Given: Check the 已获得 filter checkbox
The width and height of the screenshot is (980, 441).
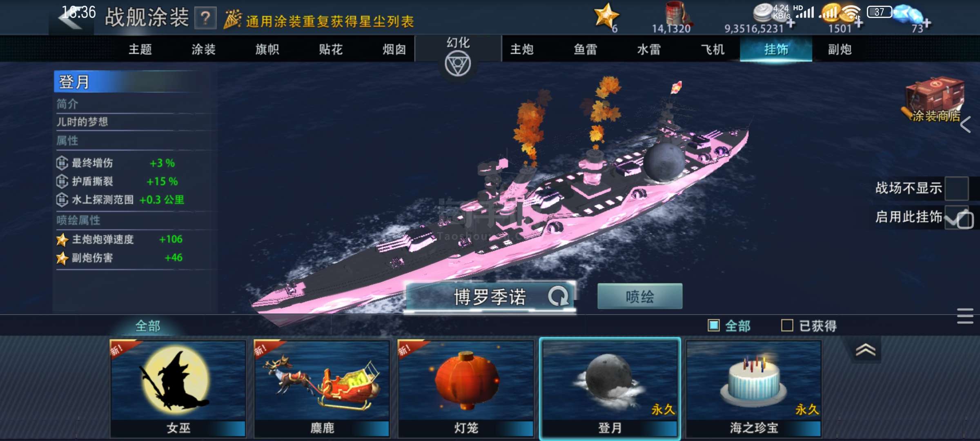Looking at the screenshot, I should click(x=787, y=325).
